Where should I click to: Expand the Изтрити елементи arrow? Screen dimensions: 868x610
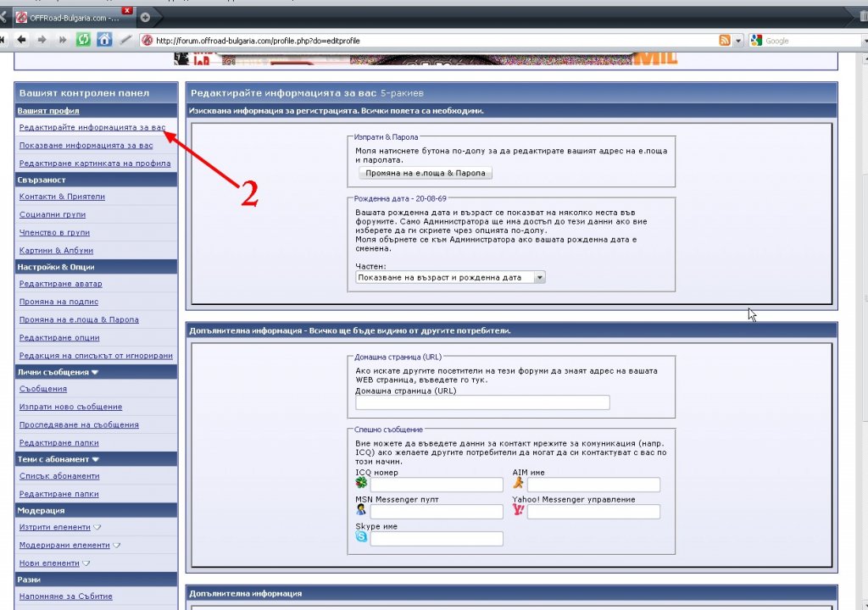(97, 528)
